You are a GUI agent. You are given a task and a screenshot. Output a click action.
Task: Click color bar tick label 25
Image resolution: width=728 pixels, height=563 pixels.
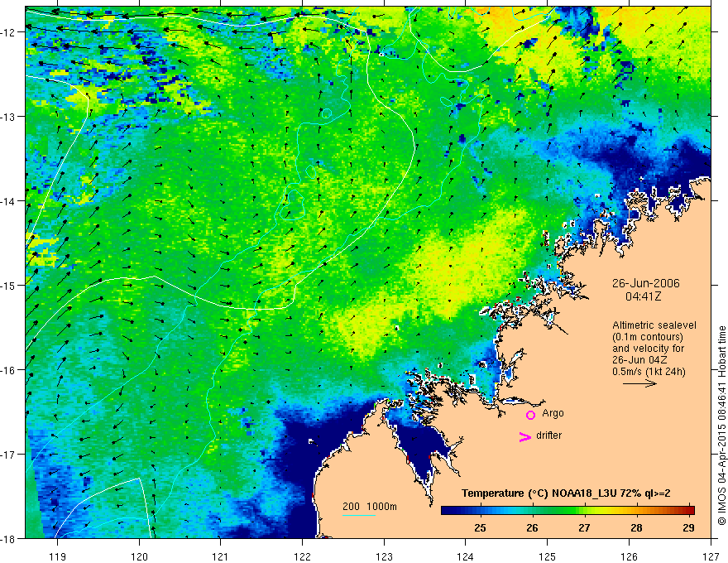480,527
